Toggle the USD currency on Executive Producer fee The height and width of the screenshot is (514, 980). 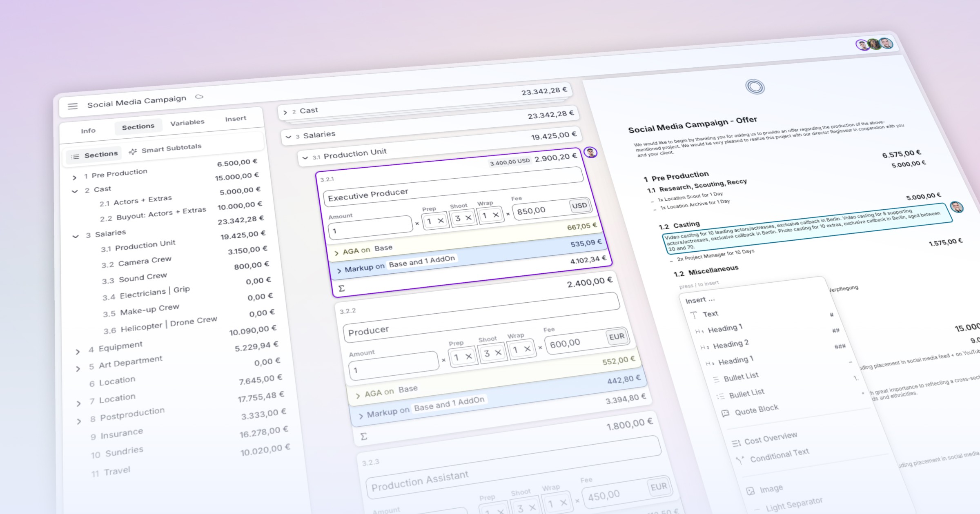click(x=579, y=206)
